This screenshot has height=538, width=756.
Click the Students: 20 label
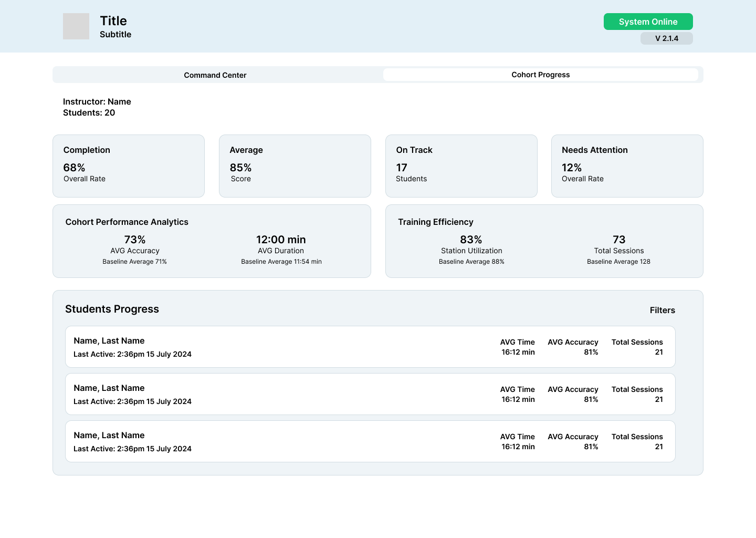pos(89,112)
